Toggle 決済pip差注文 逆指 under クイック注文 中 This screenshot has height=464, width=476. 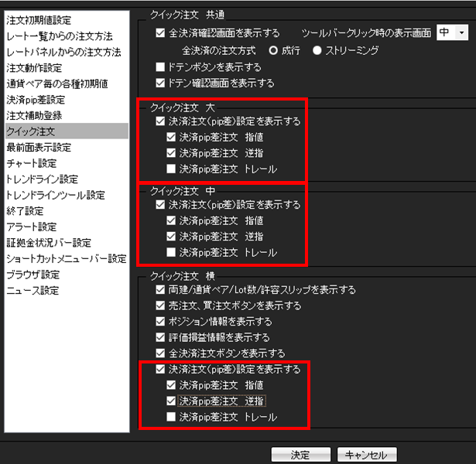pos(171,236)
